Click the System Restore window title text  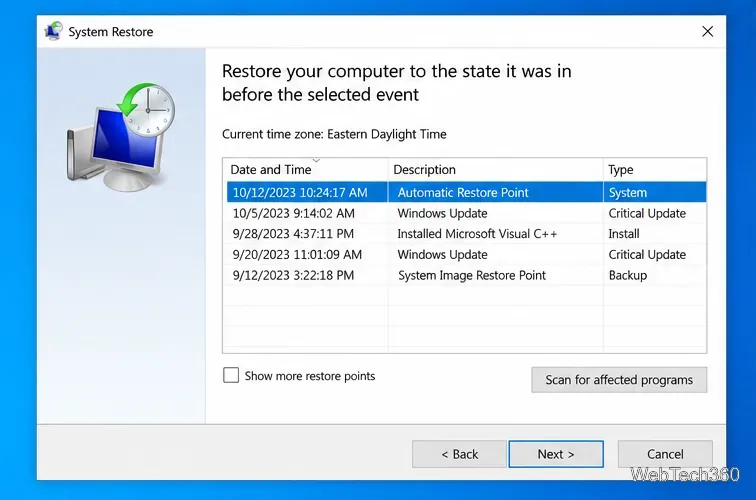(x=111, y=32)
